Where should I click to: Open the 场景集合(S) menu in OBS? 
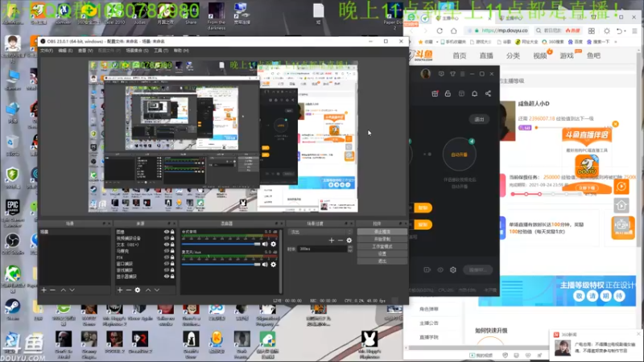pyautogui.click(x=137, y=51)
